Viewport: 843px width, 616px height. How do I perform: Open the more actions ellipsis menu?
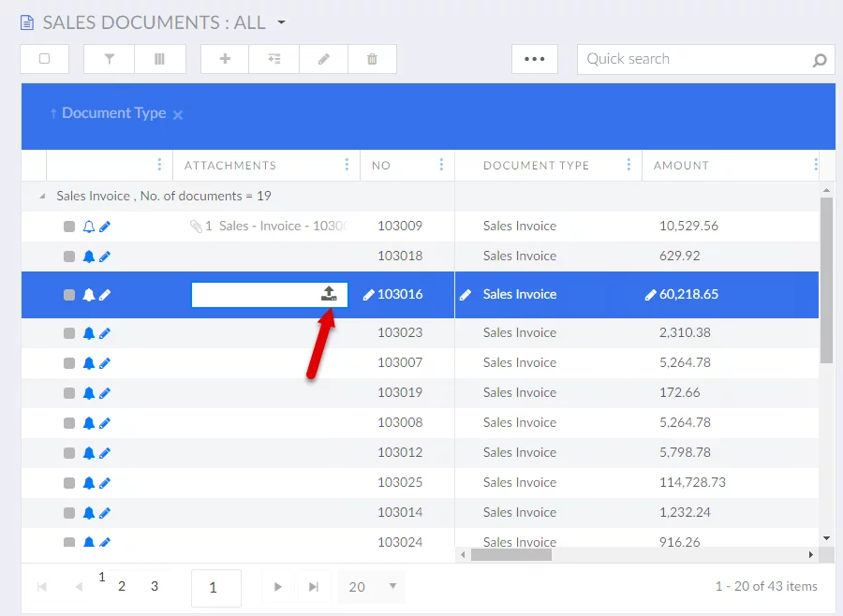pos(534,59)
